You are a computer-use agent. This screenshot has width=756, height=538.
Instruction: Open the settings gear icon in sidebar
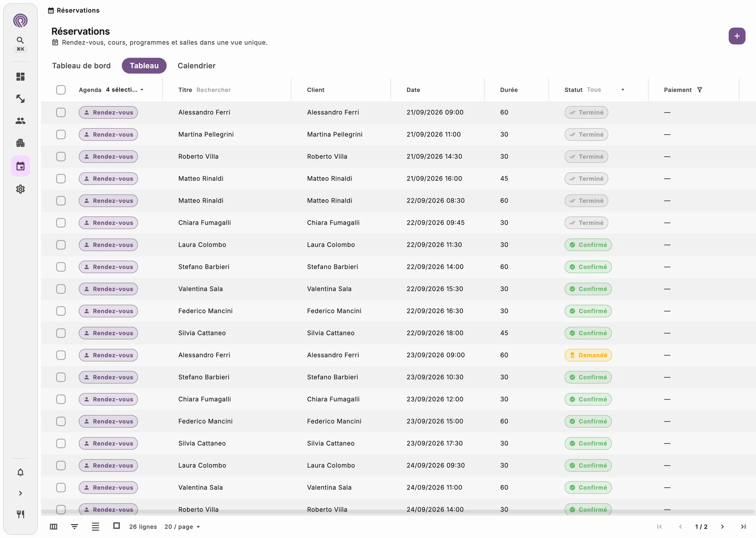(20, 189)
